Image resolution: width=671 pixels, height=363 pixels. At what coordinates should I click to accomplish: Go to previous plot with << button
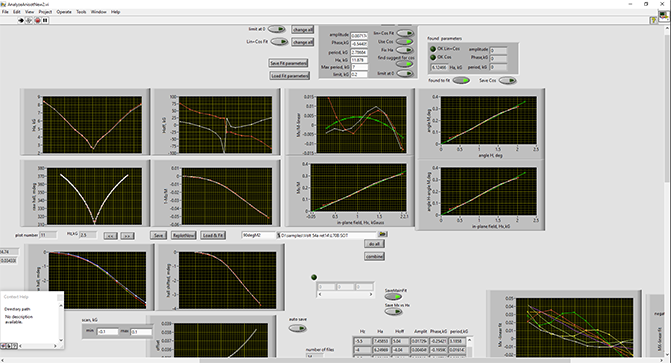(x=111, y=235)
